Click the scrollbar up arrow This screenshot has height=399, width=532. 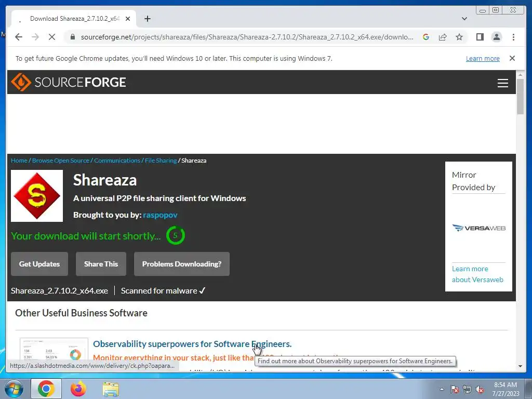[x=521, y=74]
